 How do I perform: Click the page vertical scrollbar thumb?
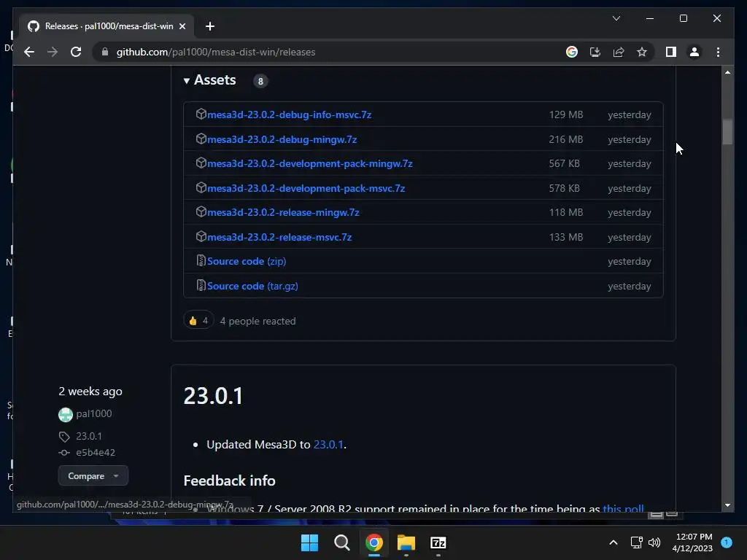click(x=727, y=131)
